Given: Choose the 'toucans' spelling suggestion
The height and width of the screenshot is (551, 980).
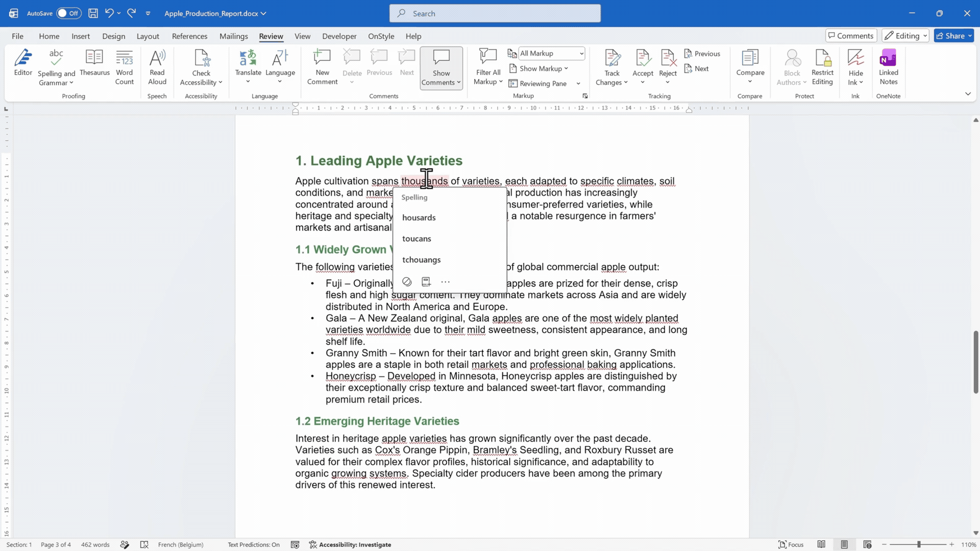Looking at the screenshot, I should pos(416,239).
